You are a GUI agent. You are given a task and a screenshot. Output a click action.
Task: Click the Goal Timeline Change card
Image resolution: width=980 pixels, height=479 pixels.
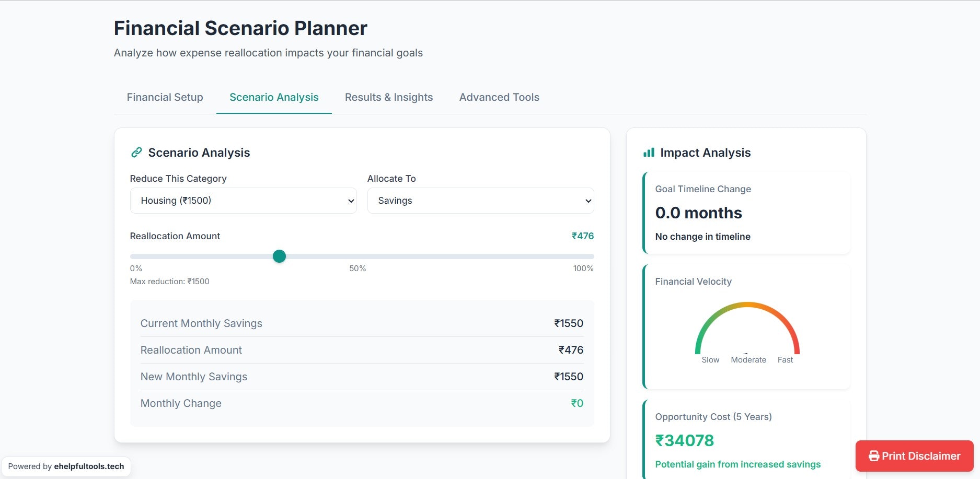click(x=746, y=212)
